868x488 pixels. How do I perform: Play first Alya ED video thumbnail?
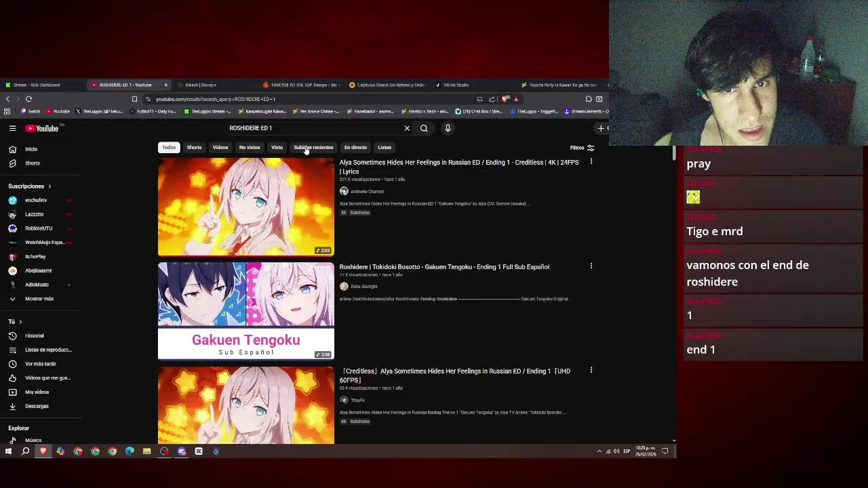(x=245, y=207)
